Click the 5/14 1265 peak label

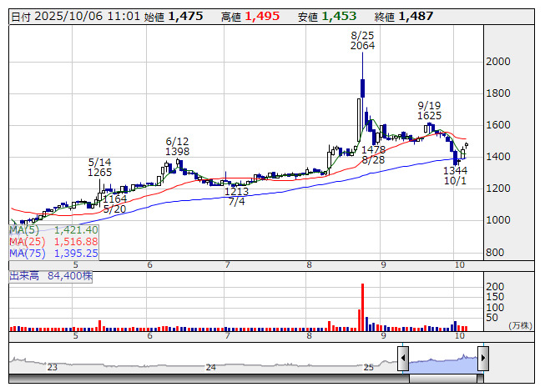[x=100, y=168]
